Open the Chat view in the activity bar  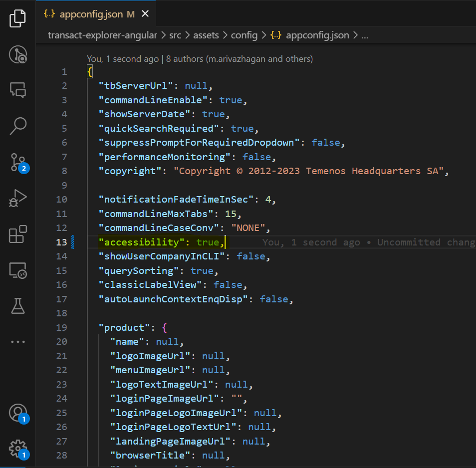click(18, 90)
